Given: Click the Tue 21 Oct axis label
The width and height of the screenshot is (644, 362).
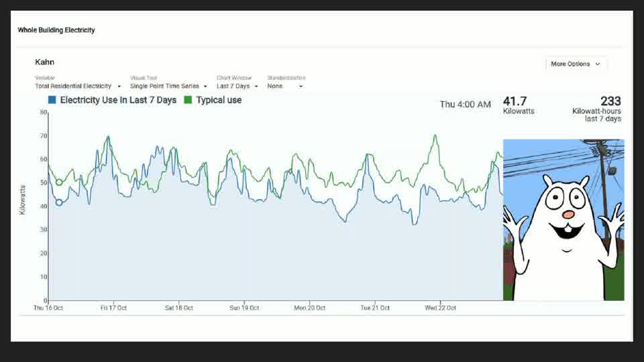Looking at the screenshot, I should pos(374,308).
